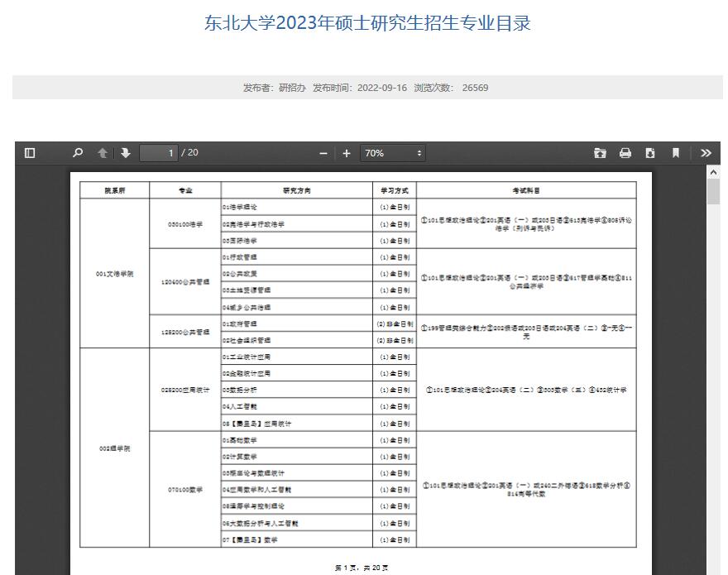Click column header 考试科目
The height and width of the screenshot is (575, 728).
[x=526, y=190]
